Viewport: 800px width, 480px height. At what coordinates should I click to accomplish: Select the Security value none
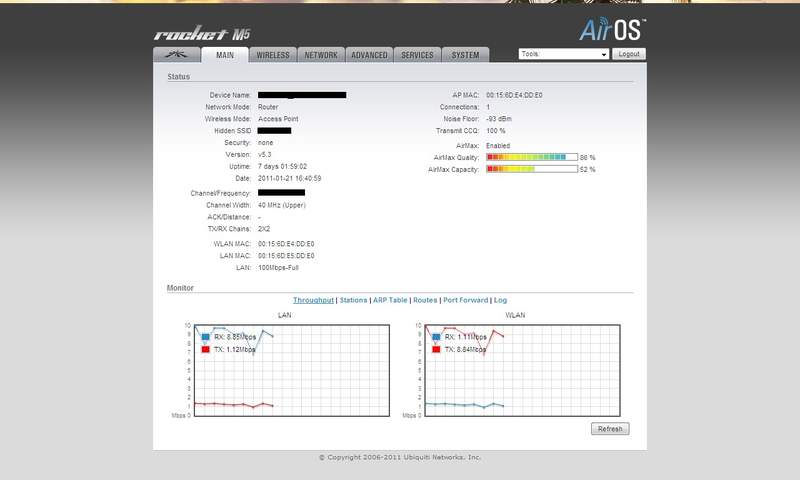266,143
